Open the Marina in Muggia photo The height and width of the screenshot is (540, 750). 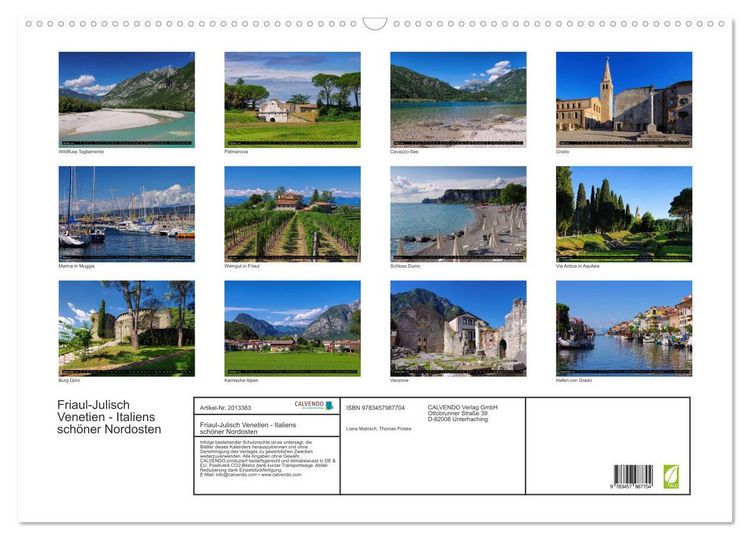(127, 214)
